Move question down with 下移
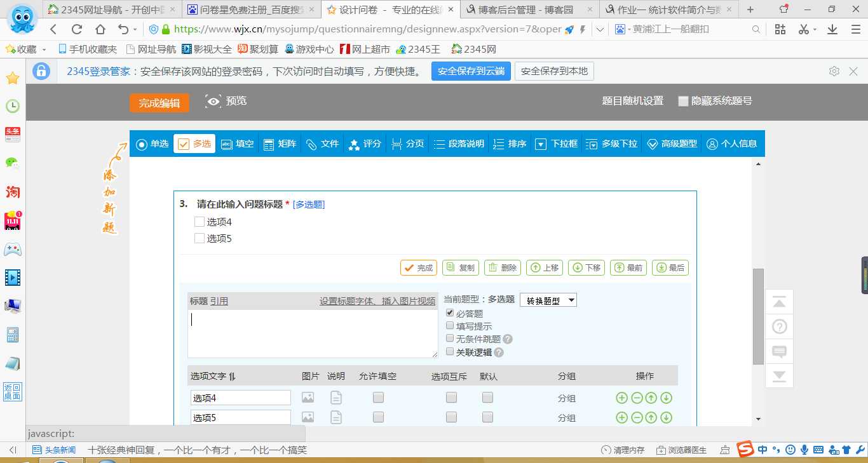 [587, 268]
